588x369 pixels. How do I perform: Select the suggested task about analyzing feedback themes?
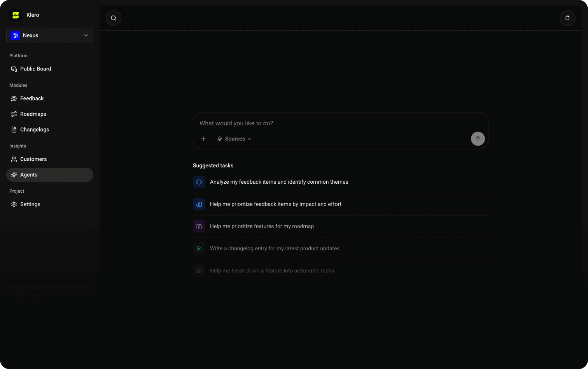click(279, 182)
